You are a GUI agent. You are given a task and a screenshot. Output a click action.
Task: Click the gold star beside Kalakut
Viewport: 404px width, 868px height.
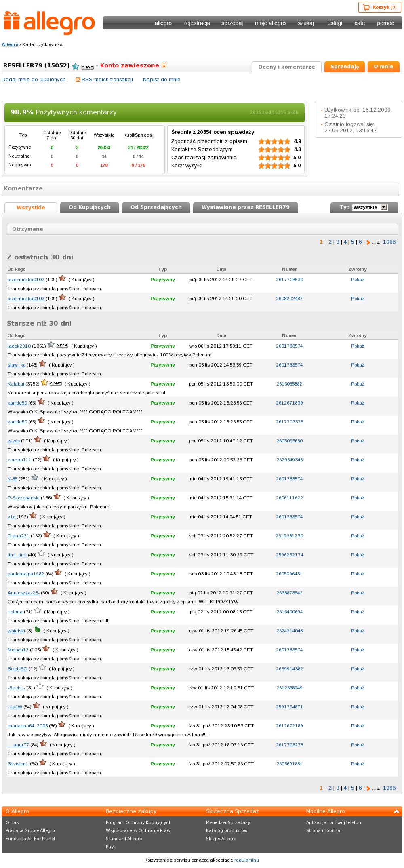click(44, 383)
